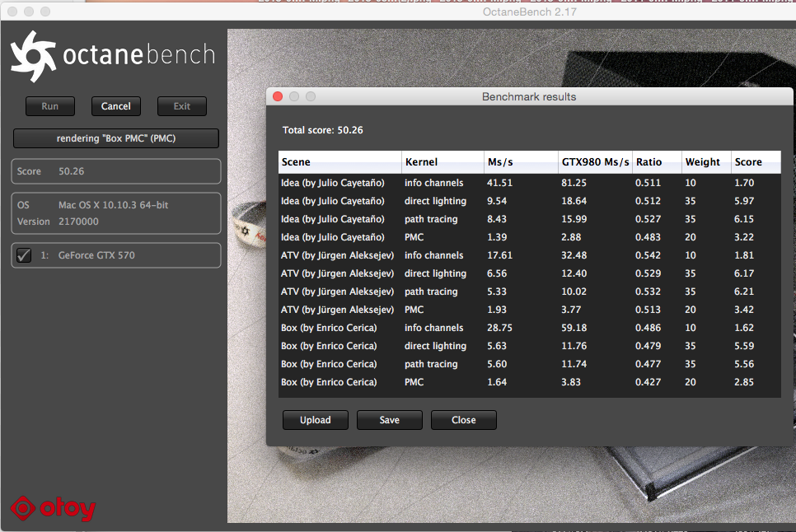Click the Mac OS X 10.10.3 64-bit text
The width and height of the screenshot is (796, 532).
(113, 205)
